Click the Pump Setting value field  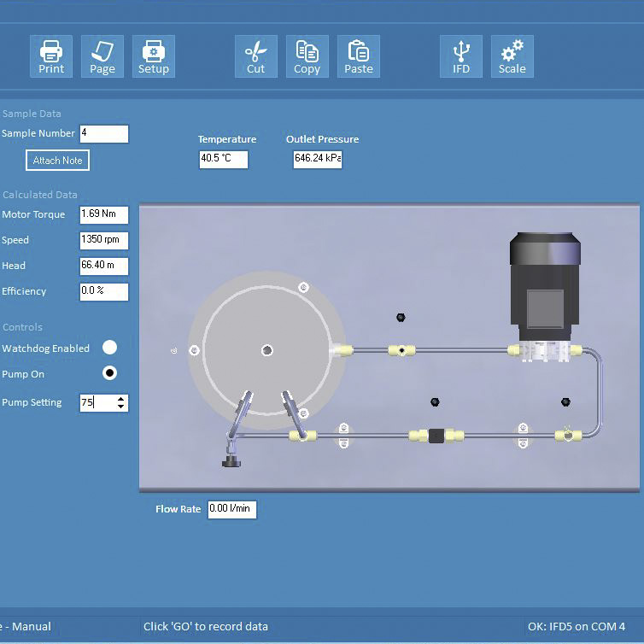pyautogui.click(x=97, y=403)
